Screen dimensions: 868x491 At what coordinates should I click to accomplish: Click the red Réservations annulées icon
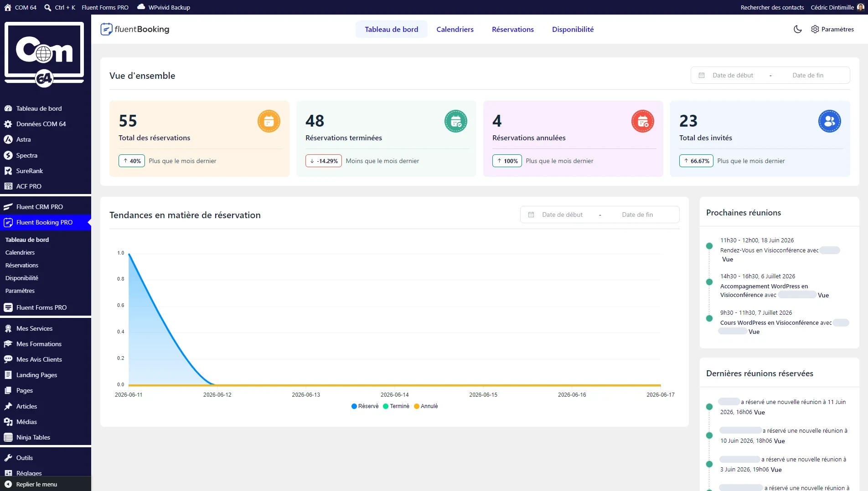[643, 121]
